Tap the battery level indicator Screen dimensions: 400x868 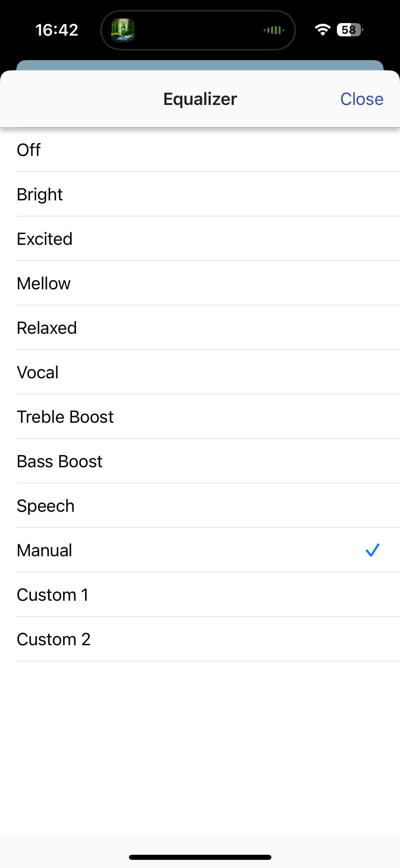point(349,30)
